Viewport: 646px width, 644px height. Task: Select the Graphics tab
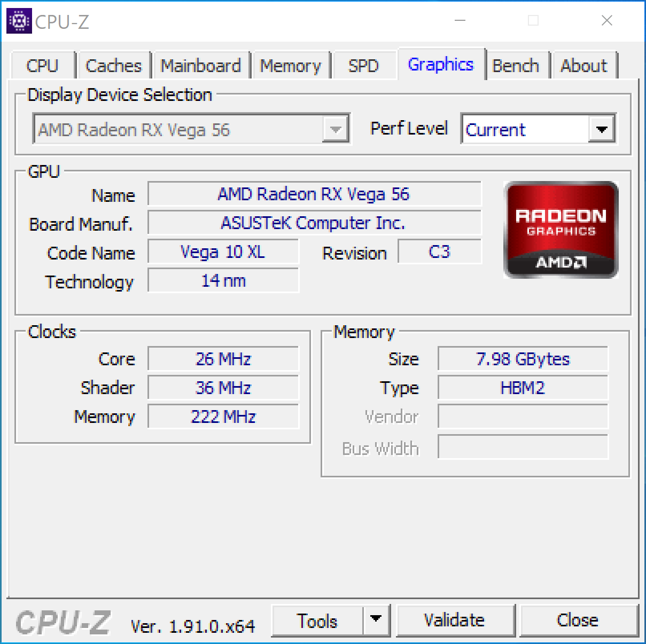441,64
